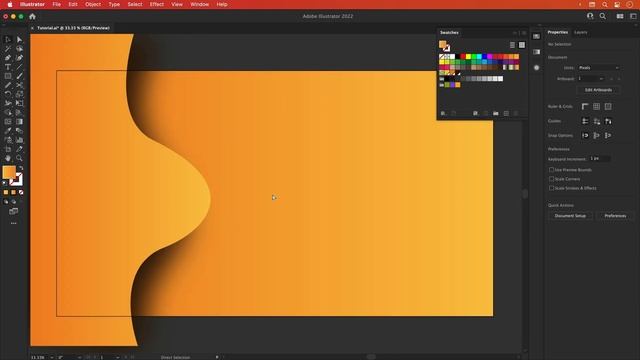Select the Selection tool in the toolbar
Image resolution: width=640 pixels, height=360 pixels.
coord(8,40)
